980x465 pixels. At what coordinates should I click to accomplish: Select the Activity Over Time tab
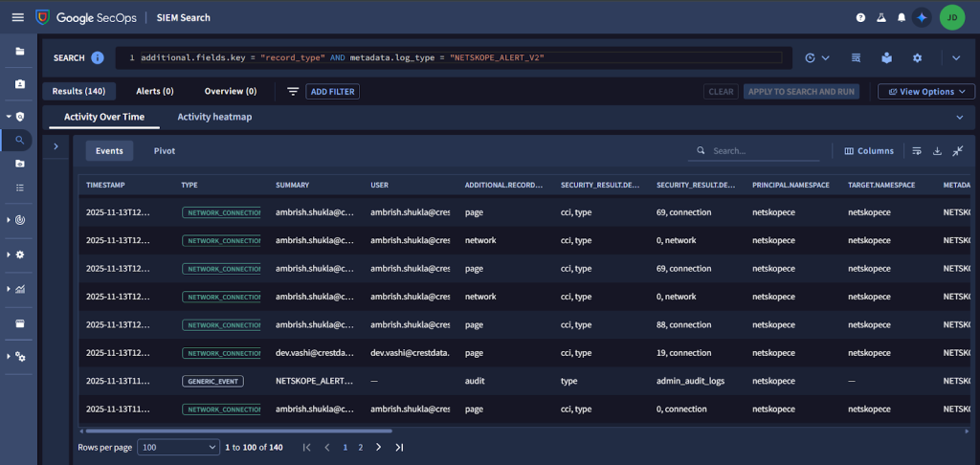pos(104,117)
